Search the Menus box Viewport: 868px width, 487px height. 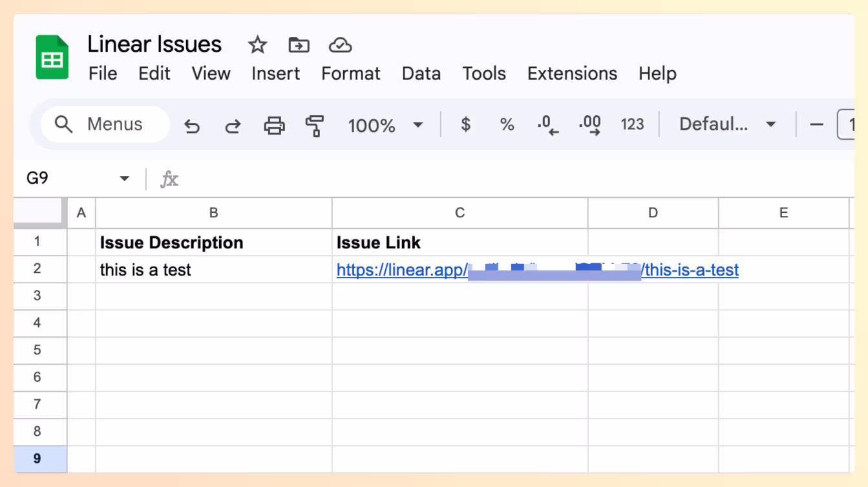pyautogui.click(x=105, y=124)
